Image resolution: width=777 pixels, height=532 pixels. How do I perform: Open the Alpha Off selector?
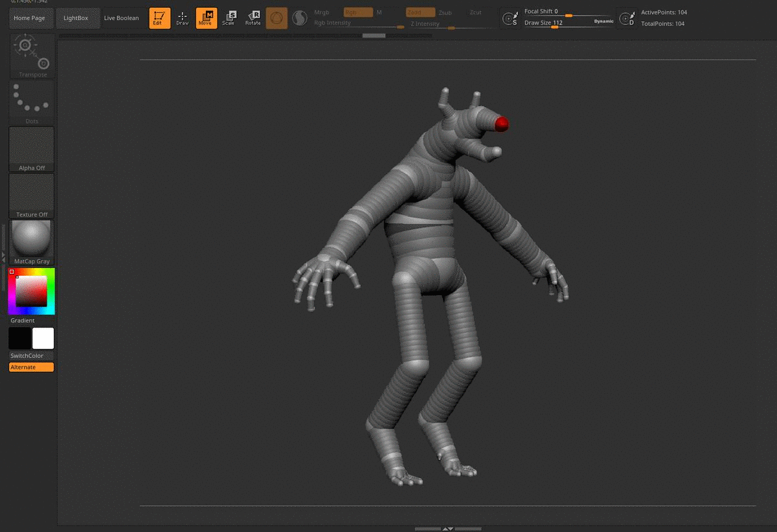(x=31, y=148)
